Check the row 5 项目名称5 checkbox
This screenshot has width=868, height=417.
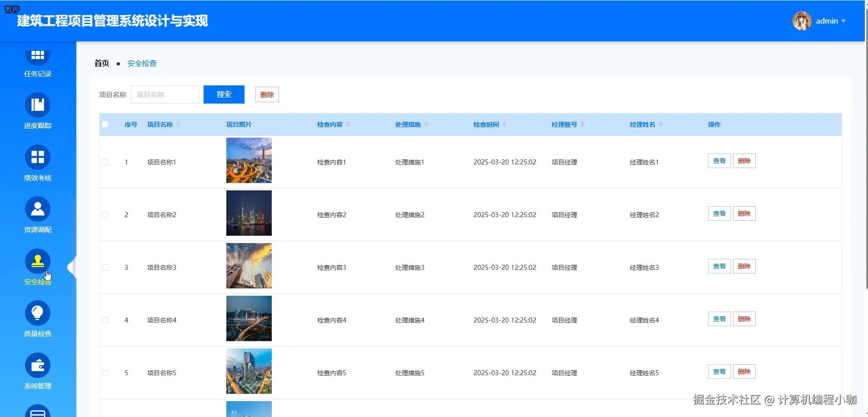105,373
